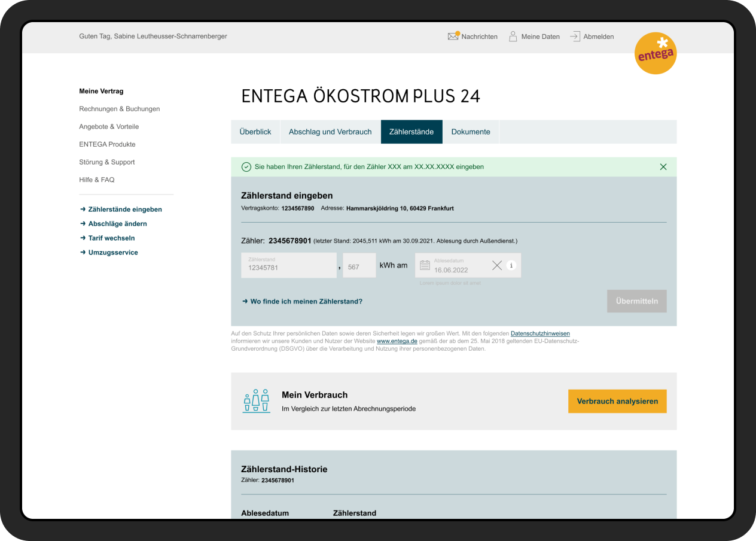This screenshot has width=756, height=541.
Task: Click the info icon beside the date field
Action: pyautogui.click(x=512, y=265)
